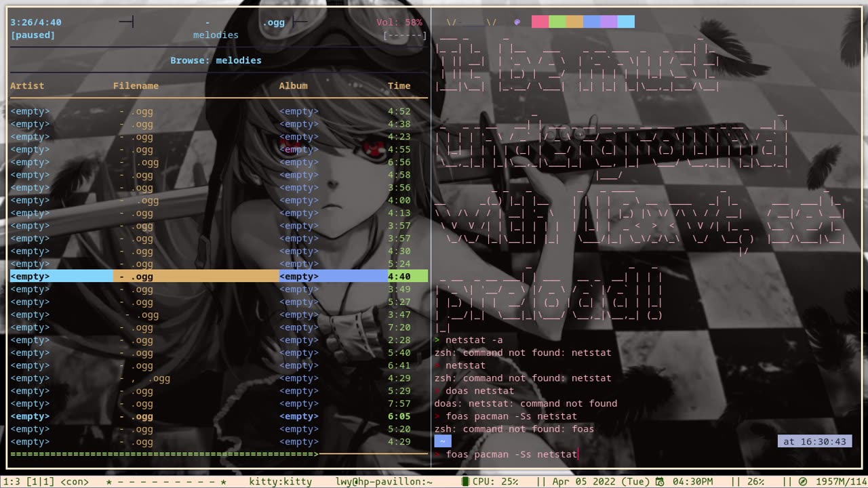Click the light cyan color block
Viewport: 868px width, 488px height.
pos(627,22)
